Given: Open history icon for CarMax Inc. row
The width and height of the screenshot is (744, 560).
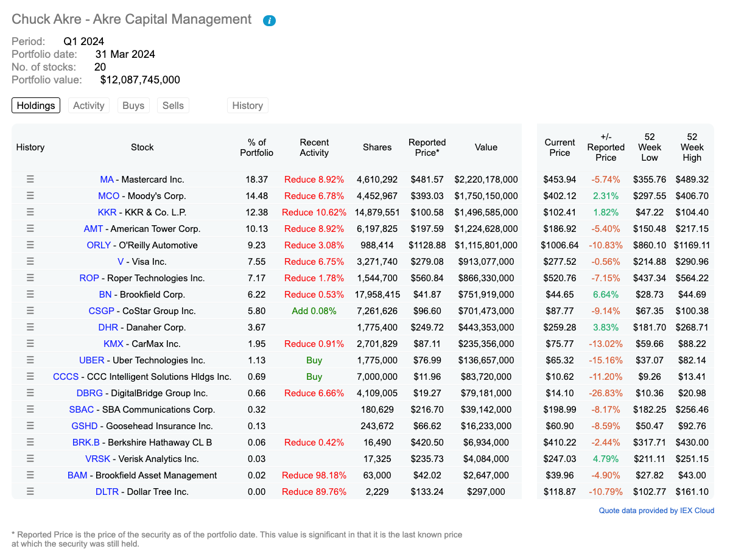Looking at the screenshot, I should point(30,344).
